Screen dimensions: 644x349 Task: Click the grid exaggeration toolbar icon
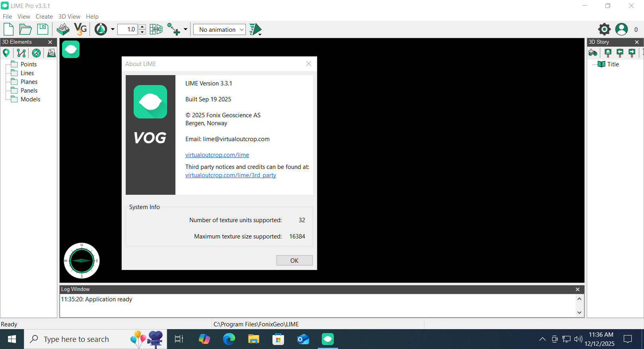[x=156, y=29]
